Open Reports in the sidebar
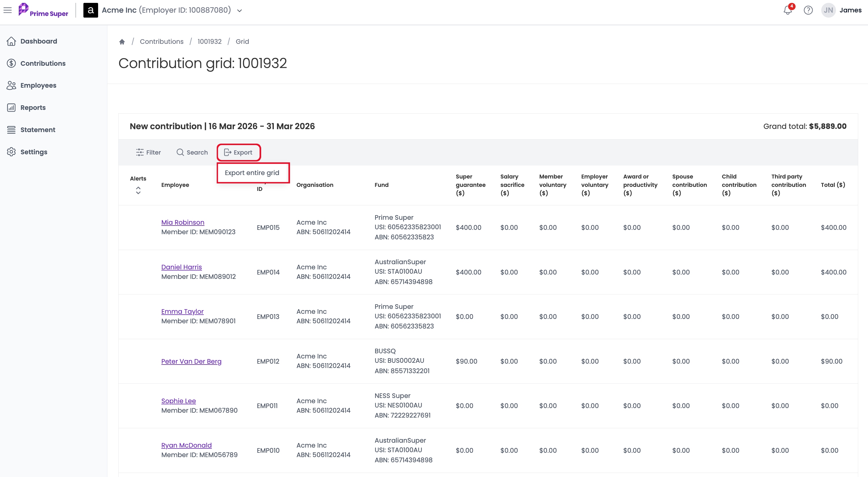This screenshot has height=477, width=868. [33, 108]
